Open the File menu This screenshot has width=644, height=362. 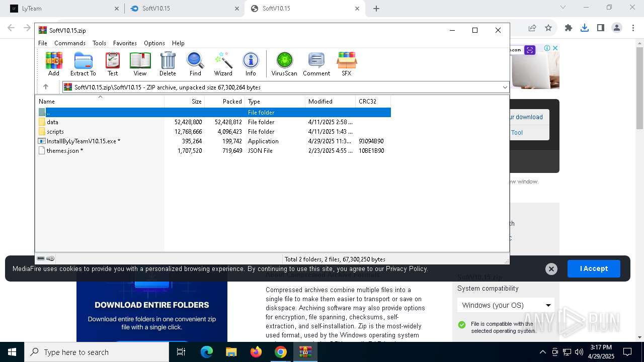[43, 43]
